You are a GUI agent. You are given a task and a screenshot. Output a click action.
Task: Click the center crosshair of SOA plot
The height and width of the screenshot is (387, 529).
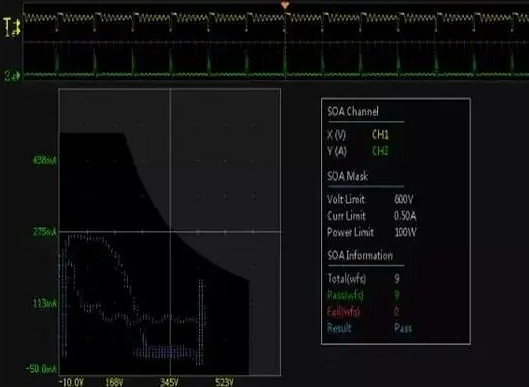click(x=170, y=232)
